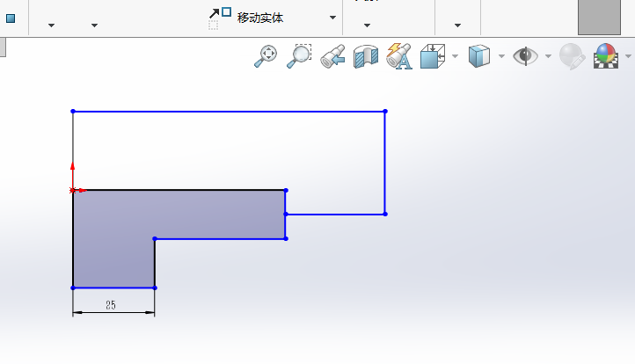The image size is (635, 364).
Task: Click the 移动实体 label
Action: (x=260, y=18)
